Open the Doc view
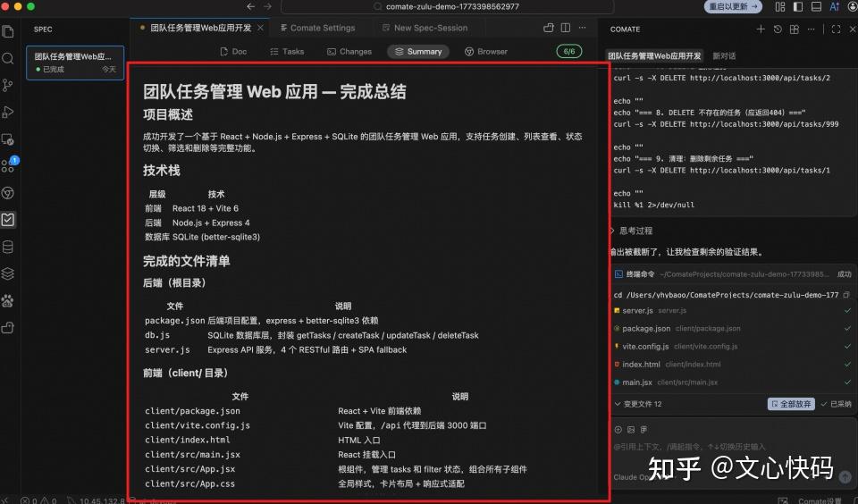Image resolution: width=858 pixels, height=504 pixels. 233,52
